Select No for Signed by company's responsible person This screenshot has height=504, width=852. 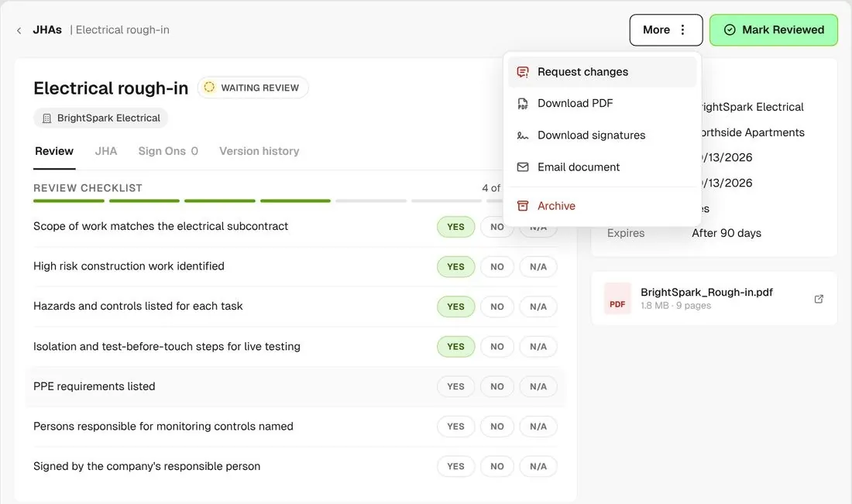tap(496, 467)
